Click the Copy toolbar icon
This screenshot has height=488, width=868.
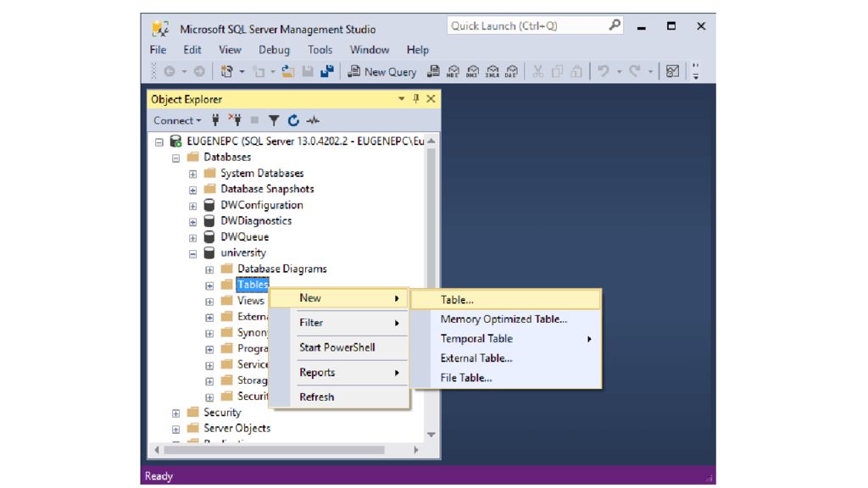click(x=558, y=71)
